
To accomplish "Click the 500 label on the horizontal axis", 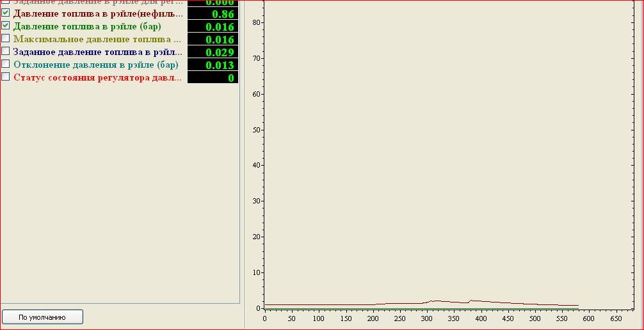I will pyautogui.click(x=535, y=318).
